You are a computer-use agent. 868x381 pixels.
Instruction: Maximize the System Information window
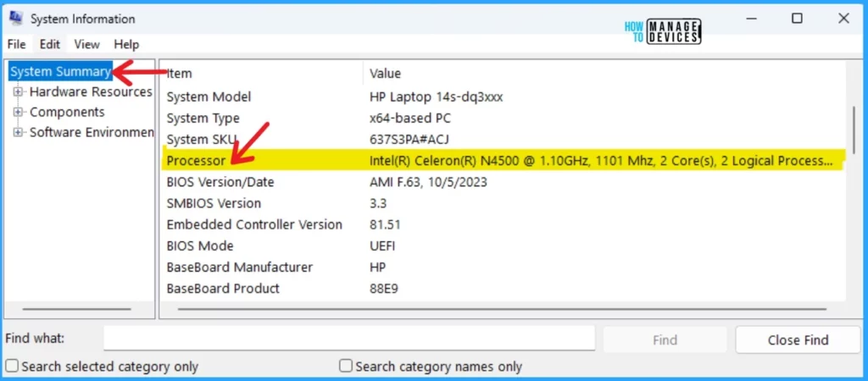[x=797, y=19]
